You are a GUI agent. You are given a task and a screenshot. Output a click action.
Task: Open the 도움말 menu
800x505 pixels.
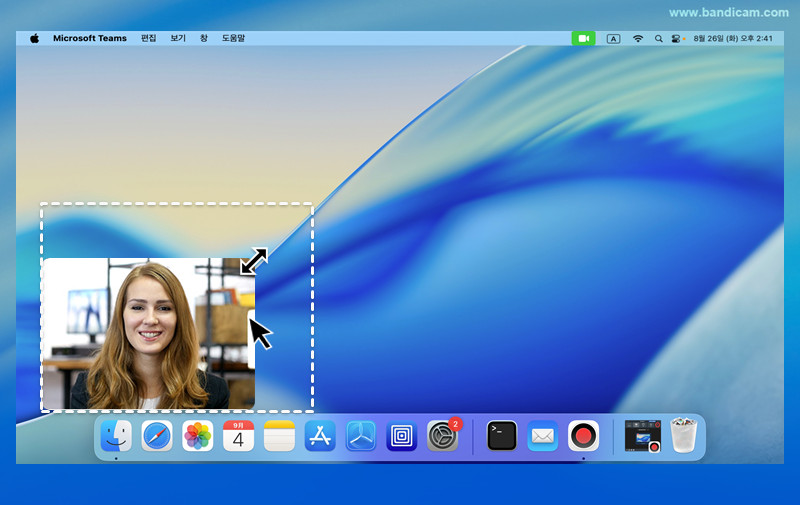(x=233, y=38)
